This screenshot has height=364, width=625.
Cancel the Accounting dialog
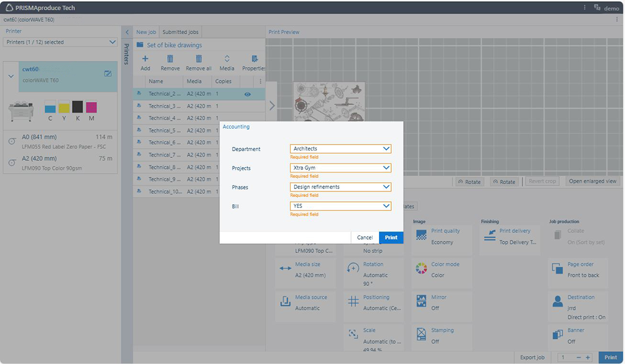365,238
